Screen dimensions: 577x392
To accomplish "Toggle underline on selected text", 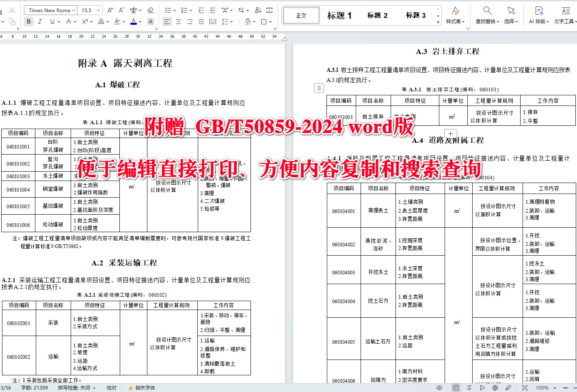I will coord(52,21).
